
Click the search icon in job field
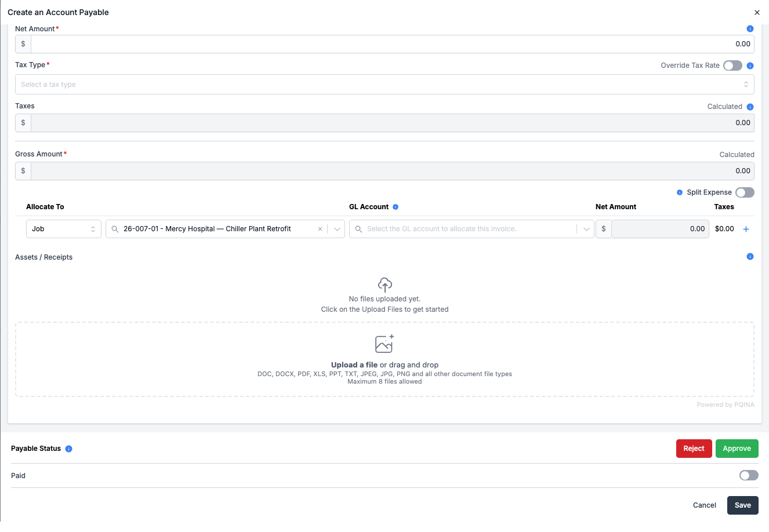[x=115, y=229]
